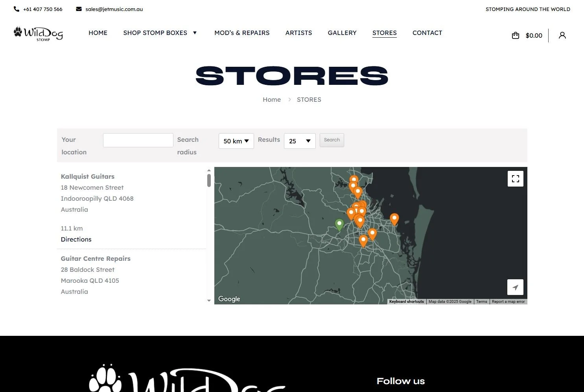Open the map Terms link

click(482, 302)
